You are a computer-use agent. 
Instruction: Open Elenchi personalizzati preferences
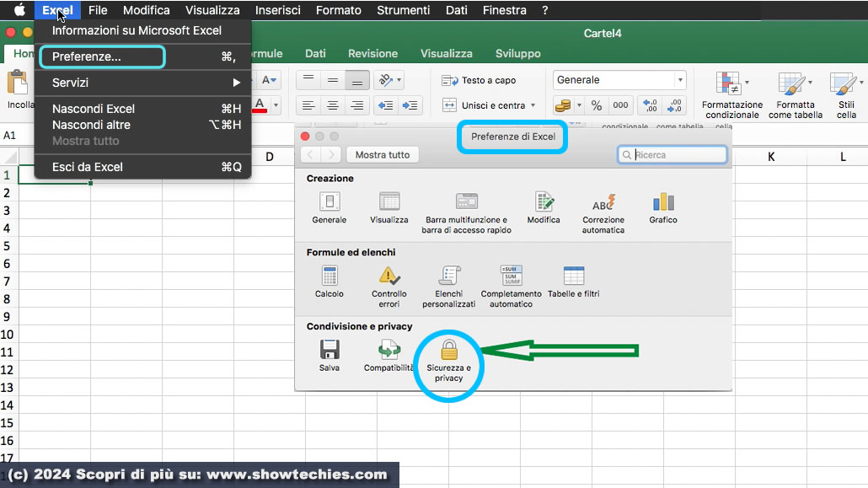click(449, 287)
